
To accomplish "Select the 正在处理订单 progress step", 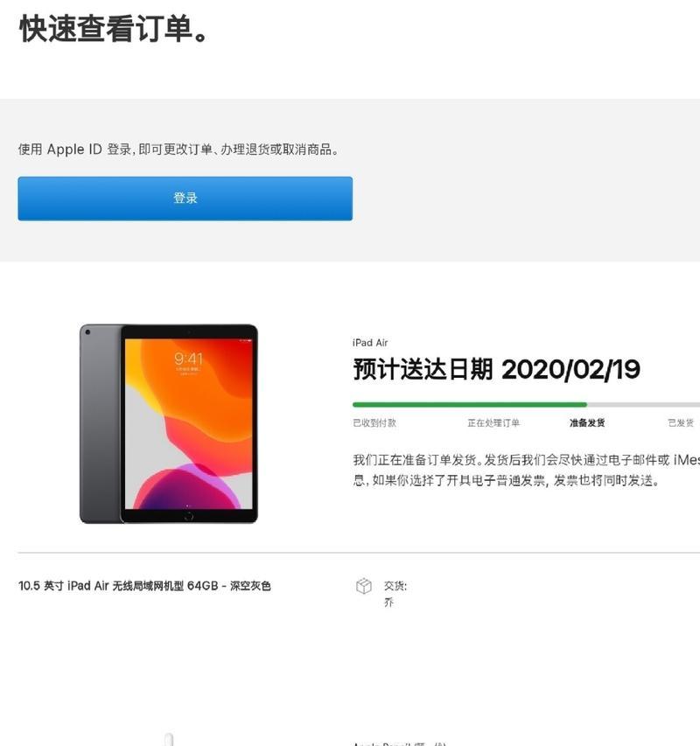I will point(493,422).
